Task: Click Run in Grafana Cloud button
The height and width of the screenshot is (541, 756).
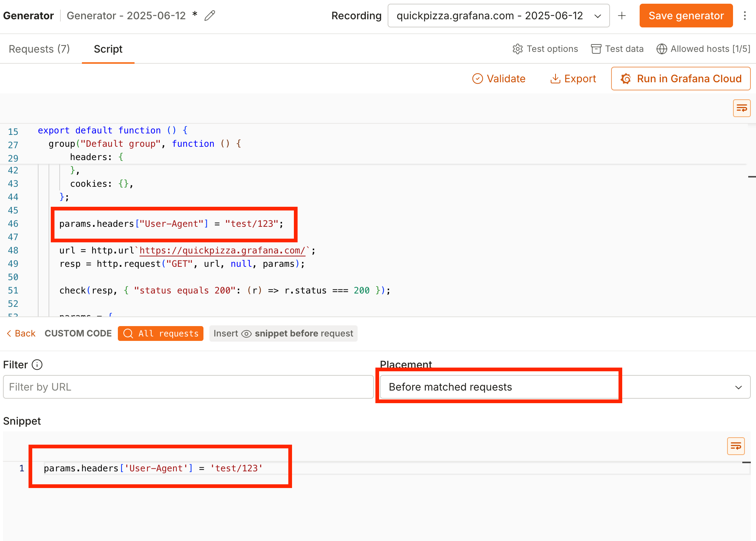Action: click(x=681, y=79)
